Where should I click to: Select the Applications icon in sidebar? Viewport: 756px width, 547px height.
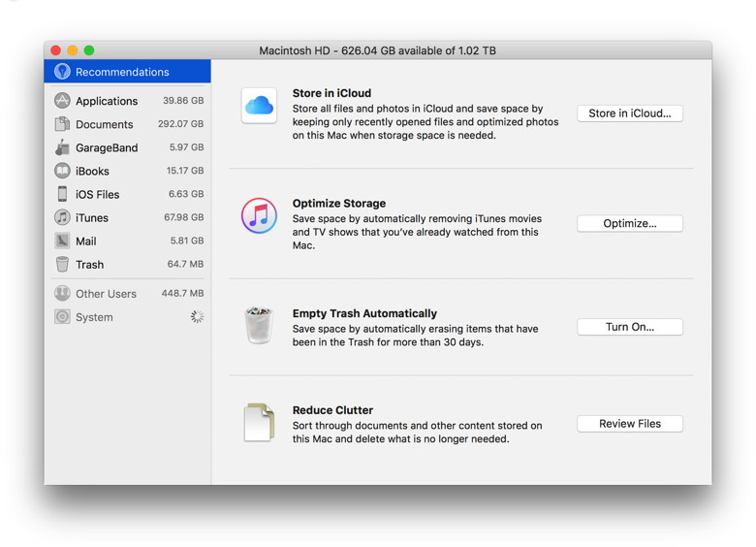tap(62, 101)
